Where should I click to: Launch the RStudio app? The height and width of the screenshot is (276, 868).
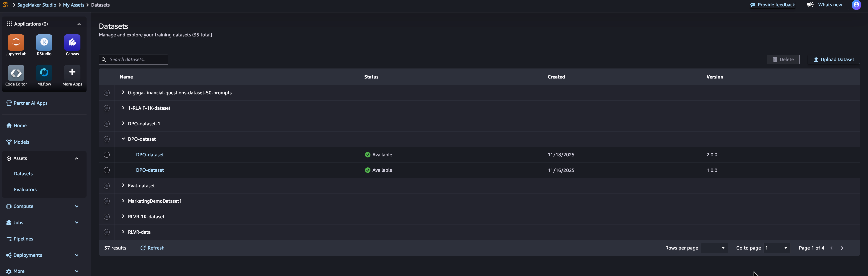44,42
